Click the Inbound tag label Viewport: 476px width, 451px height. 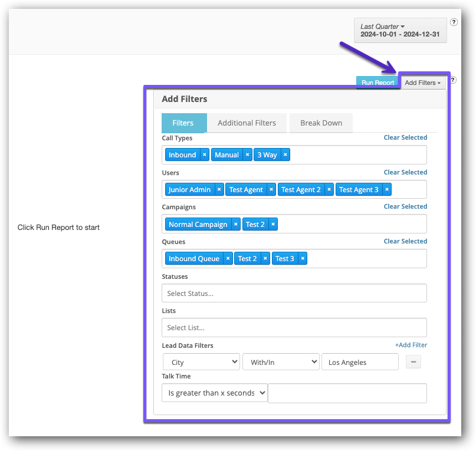[182, 155]
